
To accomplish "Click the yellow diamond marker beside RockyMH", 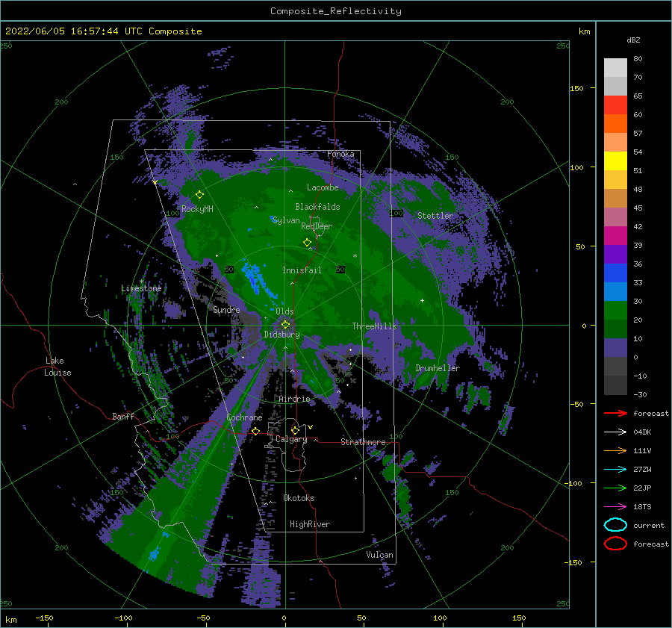I will (199, 195).
